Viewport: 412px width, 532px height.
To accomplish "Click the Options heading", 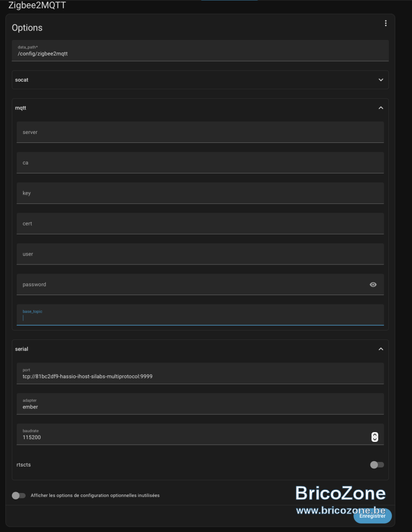I will pyautogui.click(x=27, y=28).
